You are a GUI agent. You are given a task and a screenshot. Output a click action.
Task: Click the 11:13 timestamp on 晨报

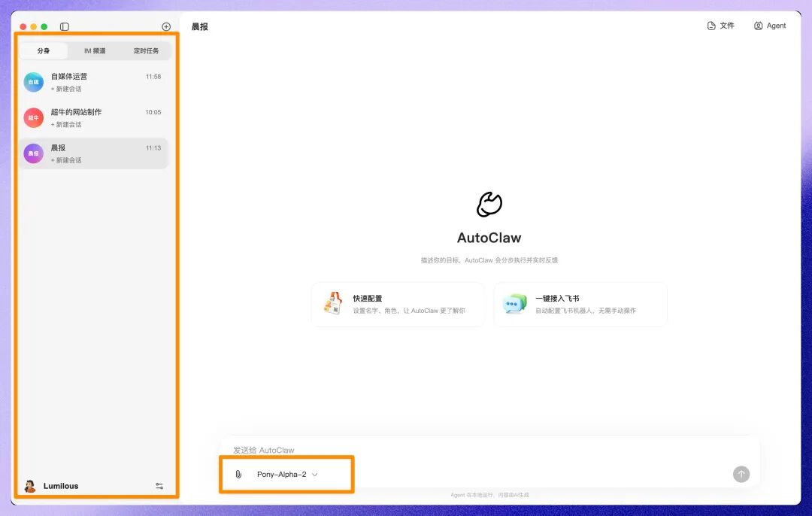(153, 148)
